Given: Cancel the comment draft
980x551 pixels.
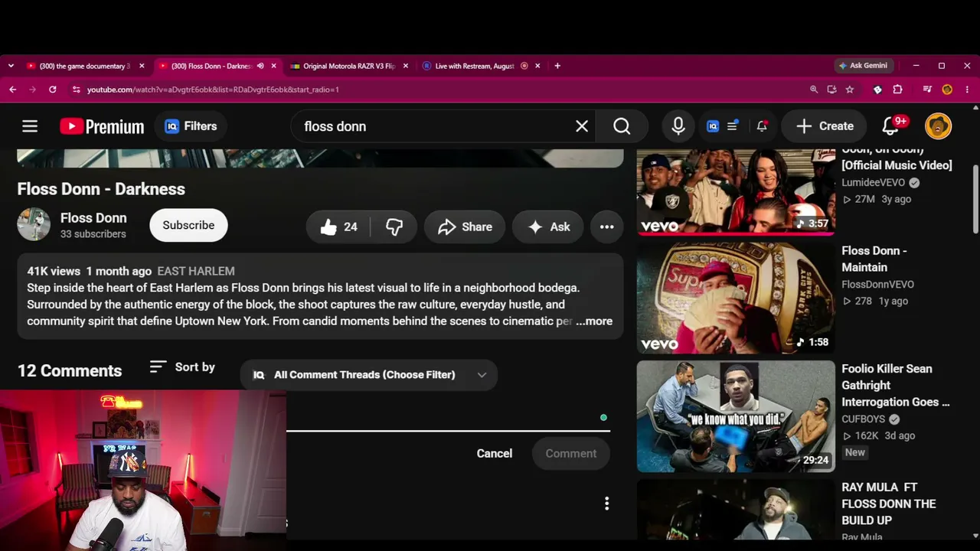Looking at the screenshot, I should tap(495, 453).
